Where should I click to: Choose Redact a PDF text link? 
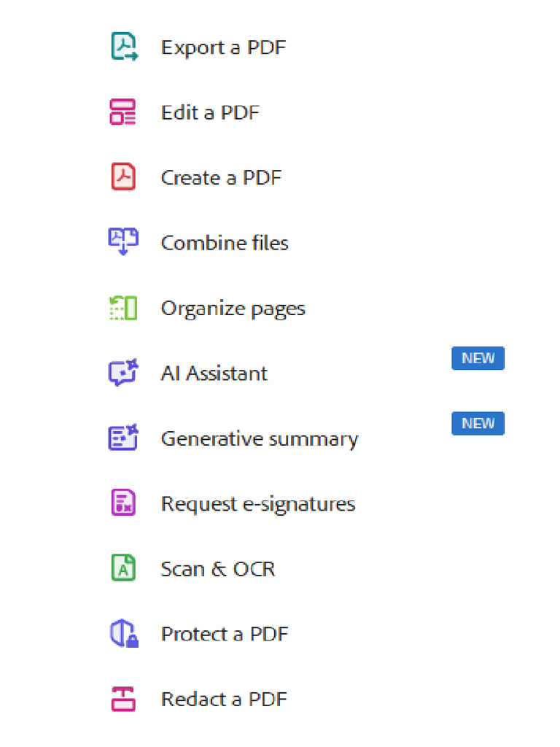[x=224, y=699]
